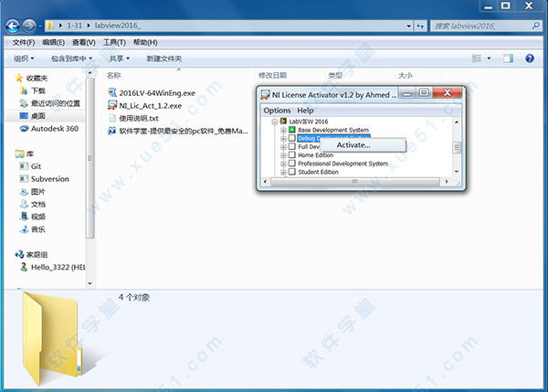Click the activator vertical scrollbar down arrow
548x392 pixels.
click(457, 172)
